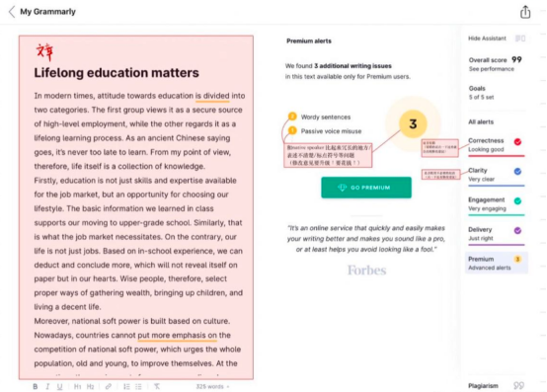Open the Clarity alerts category
The width and height of the screenshot is (547, 392).
[x=496, y=175]
